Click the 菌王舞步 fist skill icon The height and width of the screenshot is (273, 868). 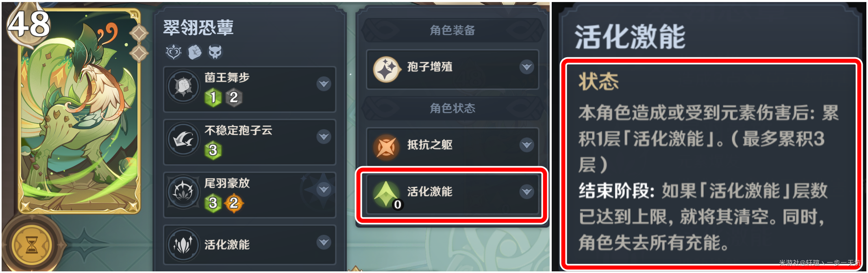(183, 87)
